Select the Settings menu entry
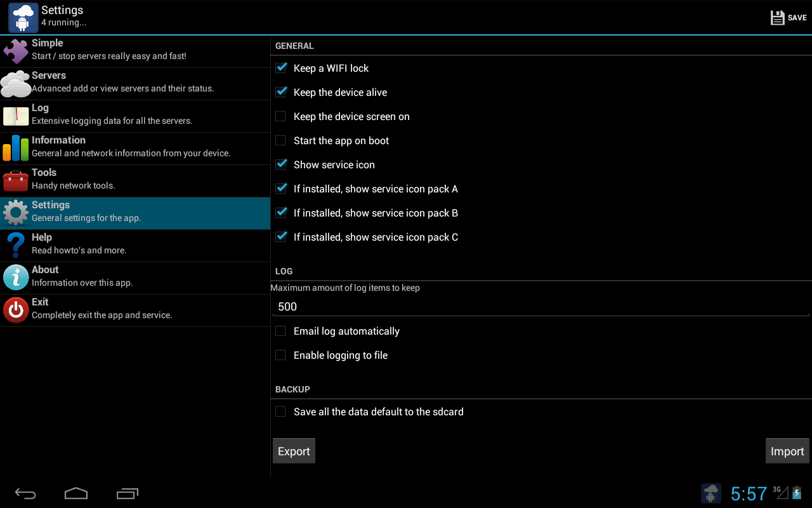The height and width of the screenshot is (508, 812). (134, 213)
